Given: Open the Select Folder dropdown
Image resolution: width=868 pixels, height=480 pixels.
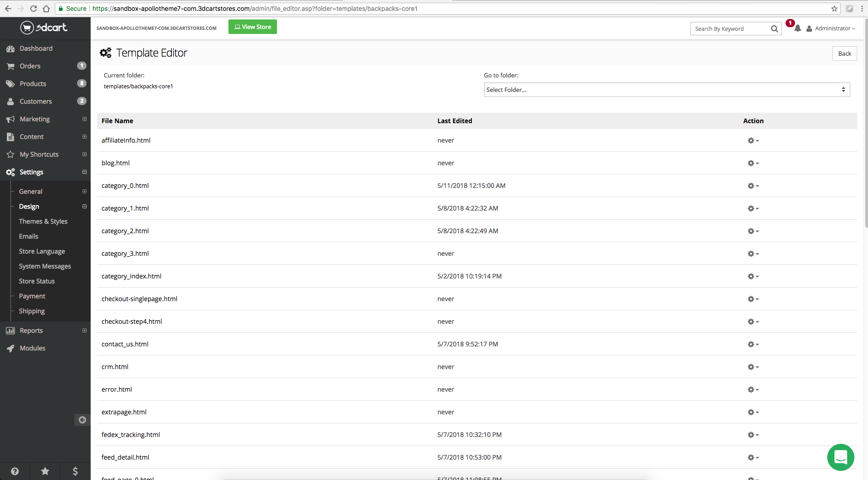Looking at the screenshot, I should point(667,90).
